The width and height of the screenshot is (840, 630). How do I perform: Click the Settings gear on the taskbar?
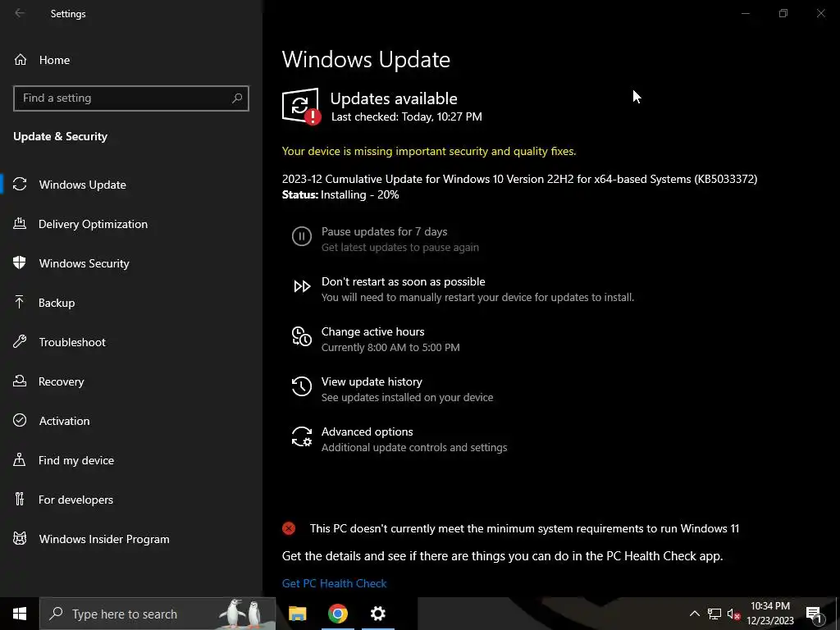click(x=377, y=614)
